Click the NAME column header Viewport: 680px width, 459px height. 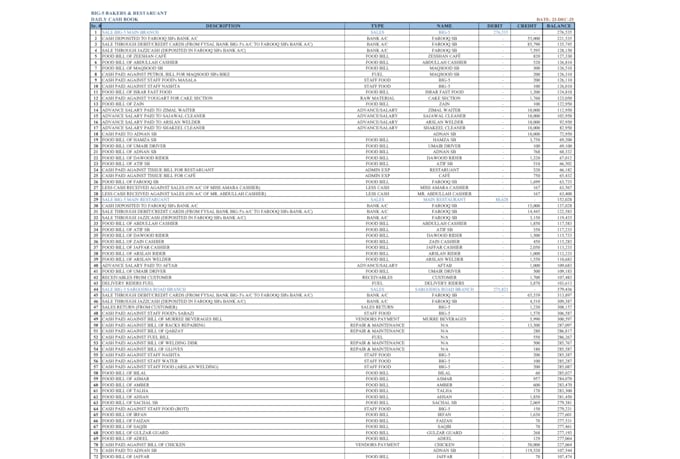[x=444, y=26]
